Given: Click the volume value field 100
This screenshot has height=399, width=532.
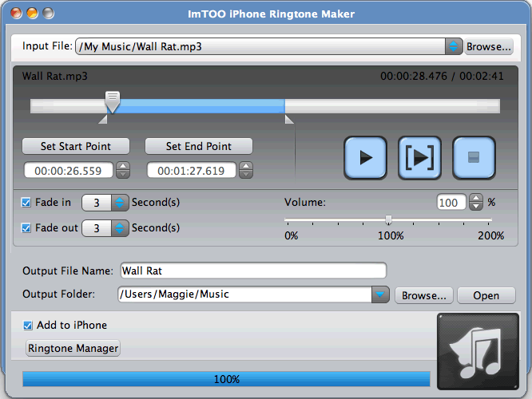Looking at the screenshot, I should point(451,203).
